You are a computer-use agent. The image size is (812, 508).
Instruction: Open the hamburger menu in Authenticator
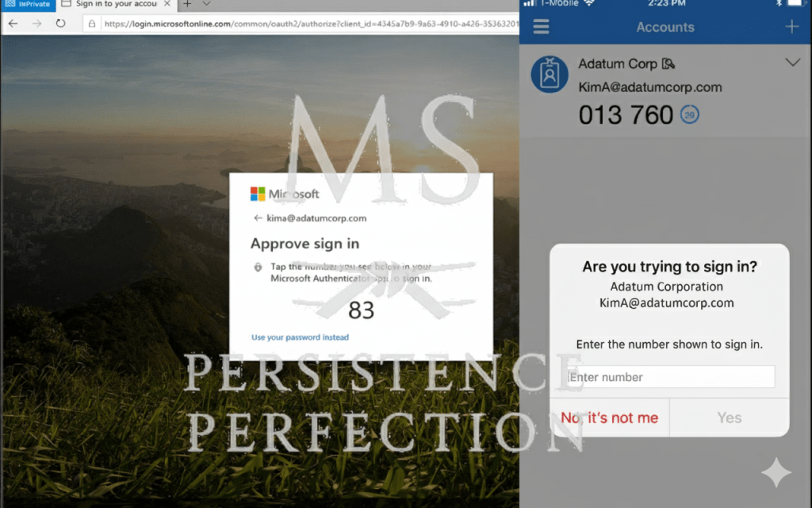pos(541,27)
